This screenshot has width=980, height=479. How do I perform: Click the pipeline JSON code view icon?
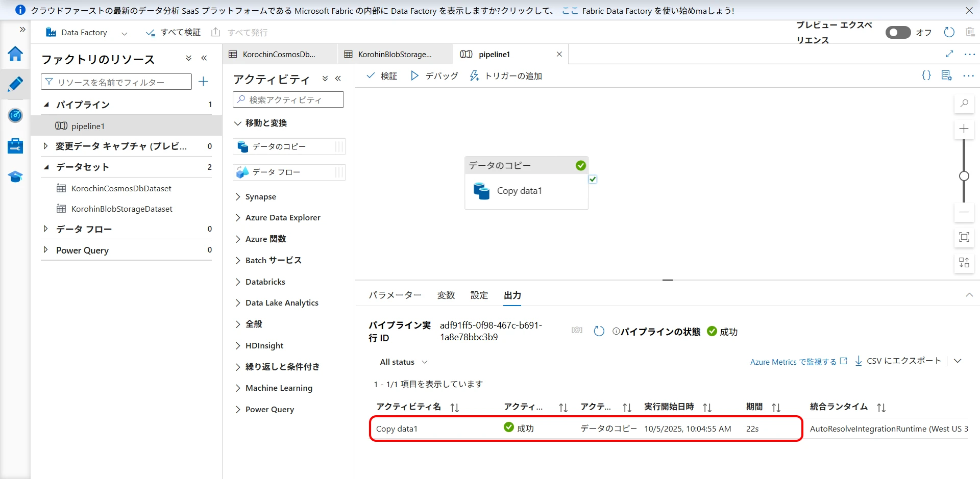926,75
